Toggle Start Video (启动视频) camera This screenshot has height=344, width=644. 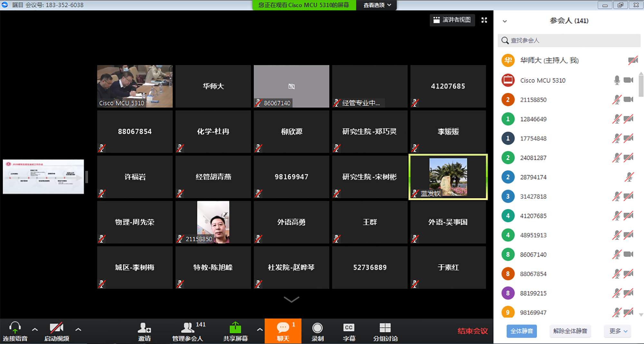pyautogui.click(x=56, y=328)
